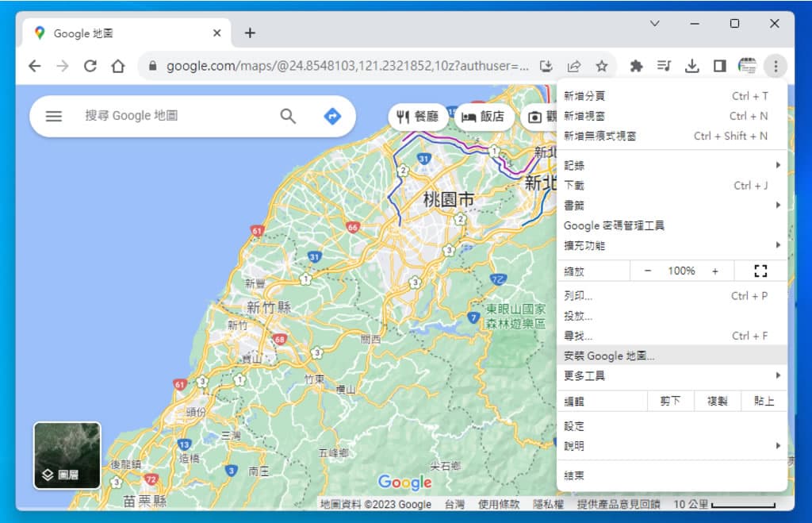Click 東眼山國家森林遊樂區 map label
Screen dimensions: 812x523
(515, 317)
